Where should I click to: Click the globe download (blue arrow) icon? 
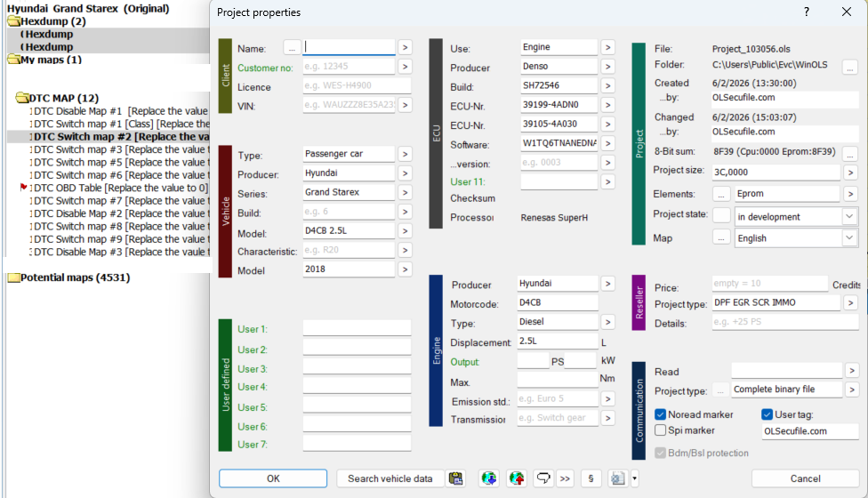tap(489, 478)
